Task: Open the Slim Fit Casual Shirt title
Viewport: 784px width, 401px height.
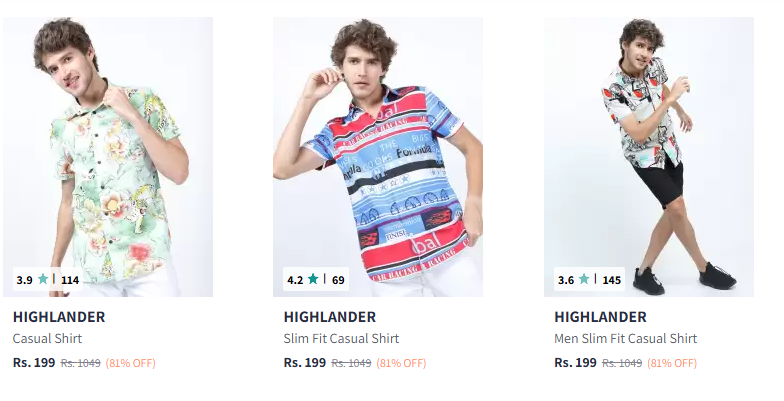Action: (341, 338)
